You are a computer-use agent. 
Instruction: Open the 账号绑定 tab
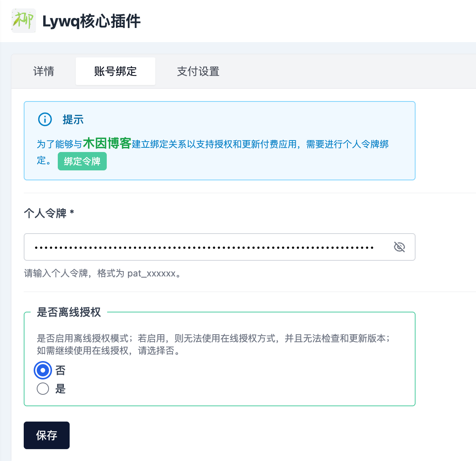(x=115, y=71)
